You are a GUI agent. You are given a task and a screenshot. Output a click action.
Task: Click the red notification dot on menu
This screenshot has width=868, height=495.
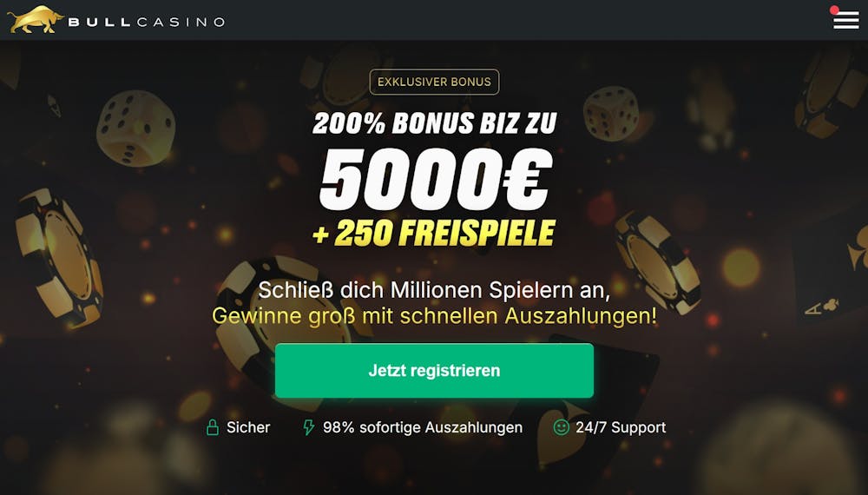[x=835, y=10]
